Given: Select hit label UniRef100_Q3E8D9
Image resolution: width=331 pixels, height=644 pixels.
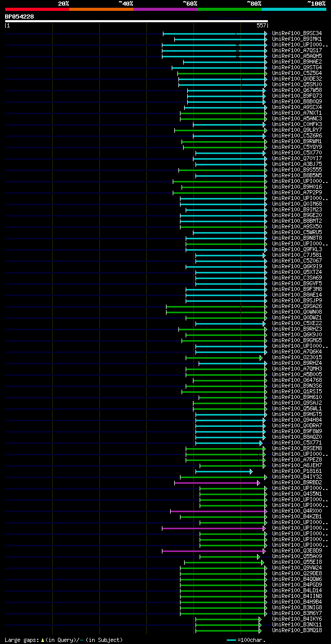Looking at the screenshot, I should pos(297,551).
